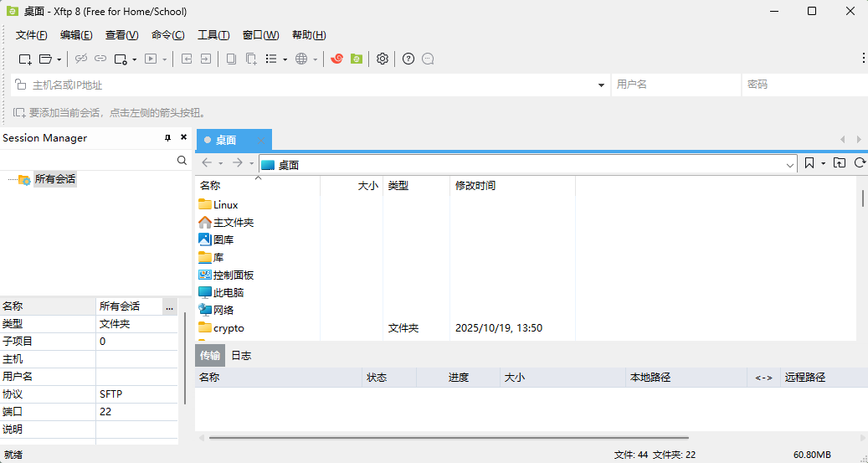Click the green Xftp toolbar icon
Viewport: 868px width, 463px height.
pos(357,59)
